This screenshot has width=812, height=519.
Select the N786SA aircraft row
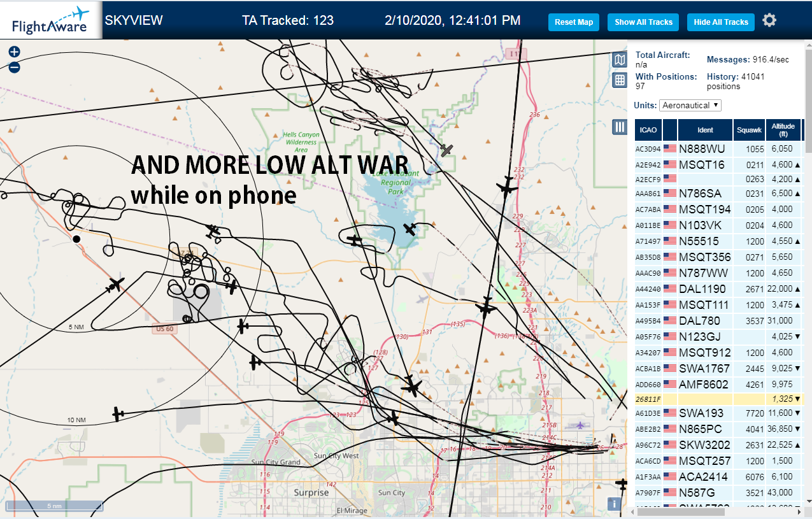click(x=718, y=193)
